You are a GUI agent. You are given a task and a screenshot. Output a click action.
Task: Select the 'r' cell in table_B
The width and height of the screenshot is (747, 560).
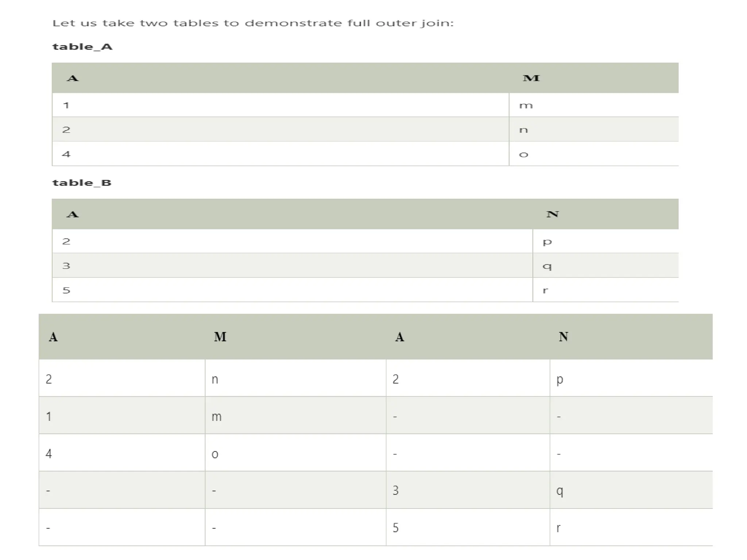point(605,290)
